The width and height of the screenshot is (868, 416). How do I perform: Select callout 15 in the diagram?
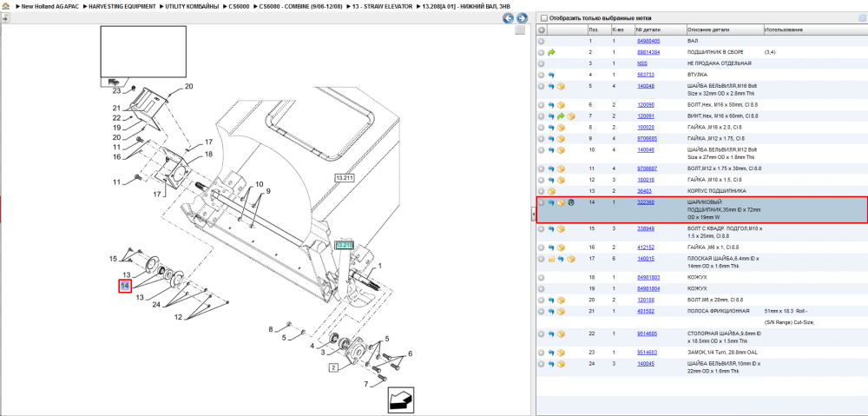(113, 259)
